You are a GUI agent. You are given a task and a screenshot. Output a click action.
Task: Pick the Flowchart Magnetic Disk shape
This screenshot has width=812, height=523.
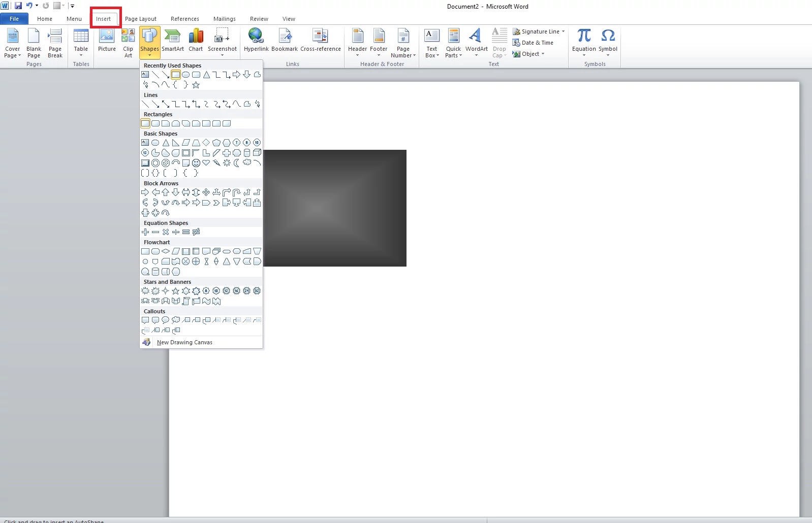[155, 272]
